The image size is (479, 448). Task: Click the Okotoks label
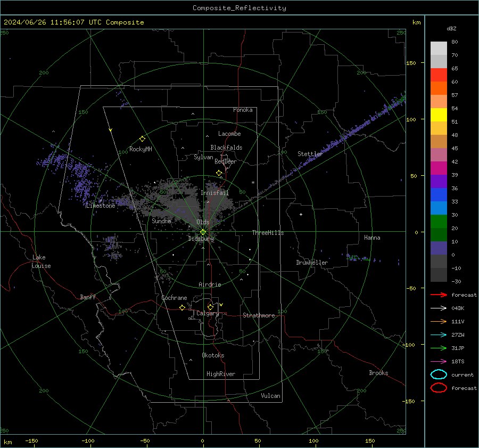pos(213,355)
